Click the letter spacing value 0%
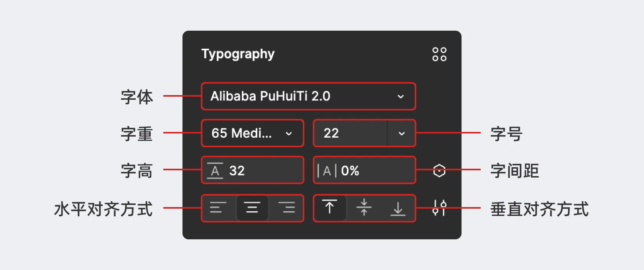Image resolution: width=644 pixels, height=270 pixels. pos(350,171)
